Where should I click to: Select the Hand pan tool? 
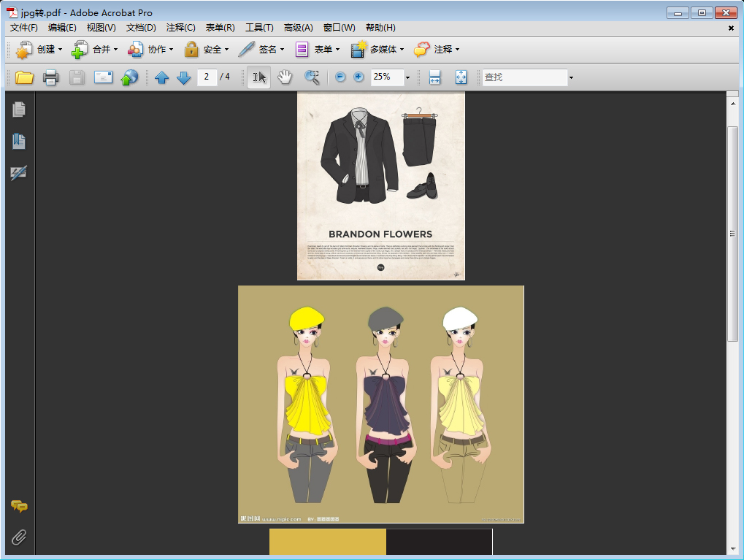coord(285,77)
